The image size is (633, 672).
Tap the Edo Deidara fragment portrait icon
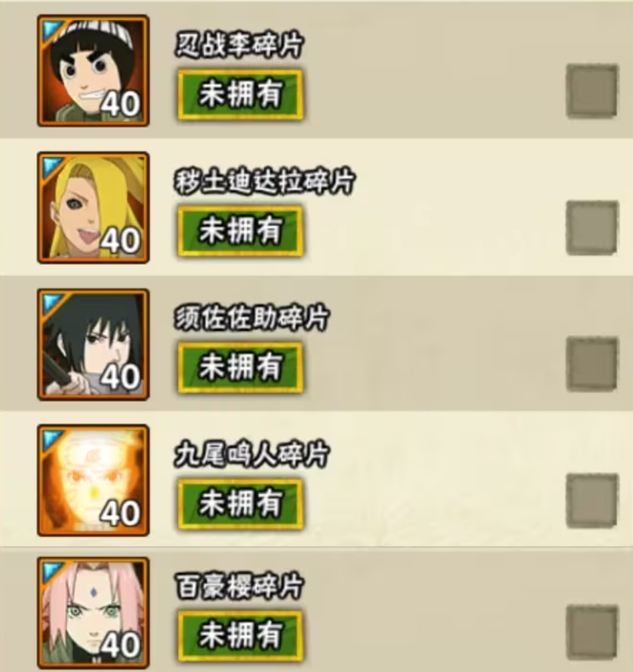tap(93, 207)
